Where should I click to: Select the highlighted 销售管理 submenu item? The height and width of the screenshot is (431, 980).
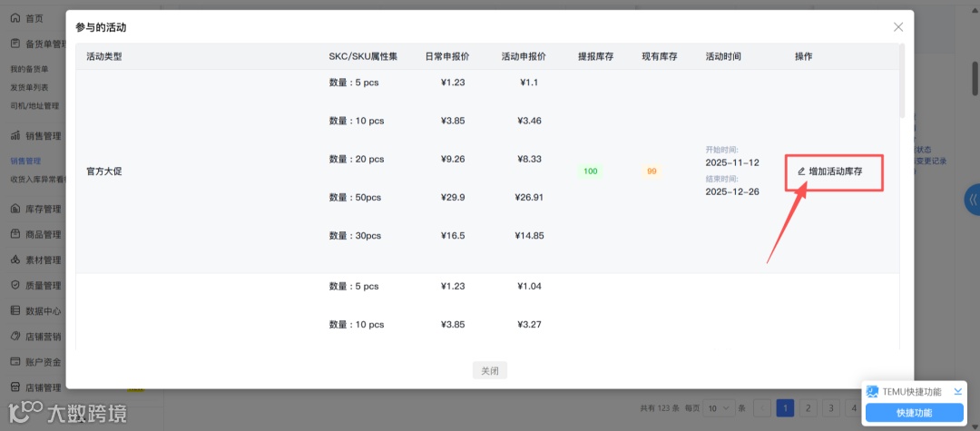25,162
